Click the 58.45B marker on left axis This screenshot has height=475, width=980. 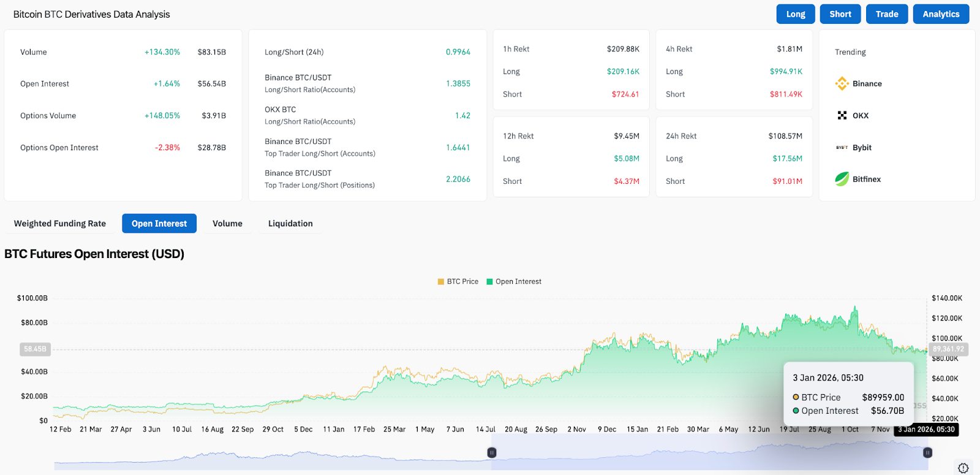35,349
